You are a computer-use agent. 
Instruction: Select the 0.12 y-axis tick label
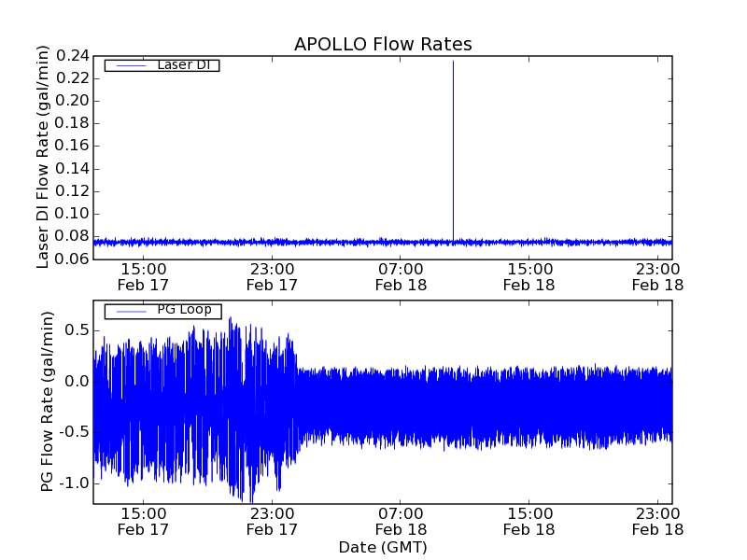73,191
